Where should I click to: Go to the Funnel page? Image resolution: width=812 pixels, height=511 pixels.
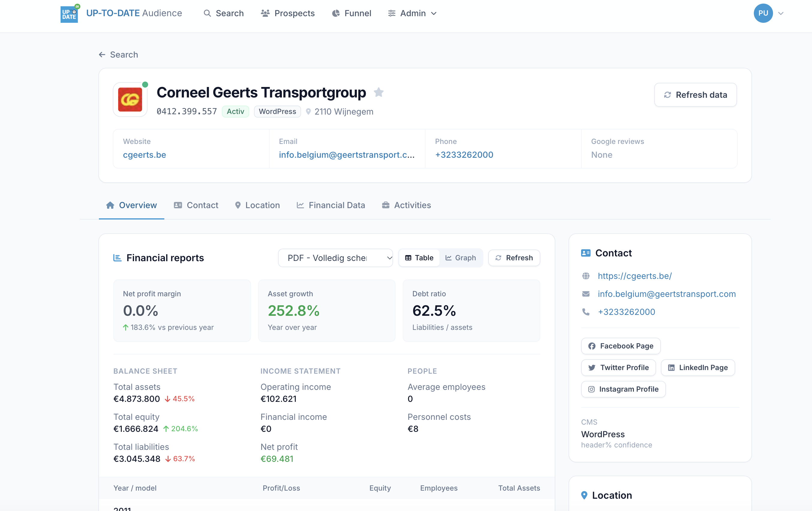point(351,13)
